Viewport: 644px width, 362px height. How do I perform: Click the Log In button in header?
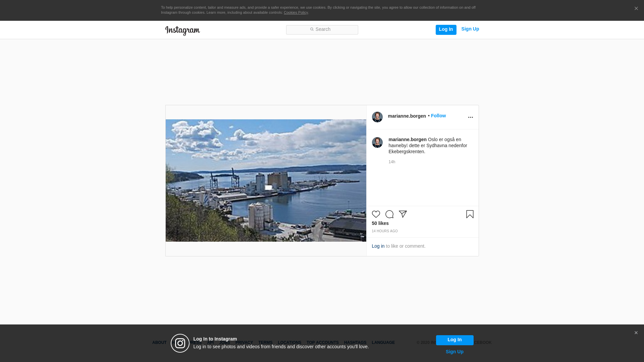pos(446,29)
